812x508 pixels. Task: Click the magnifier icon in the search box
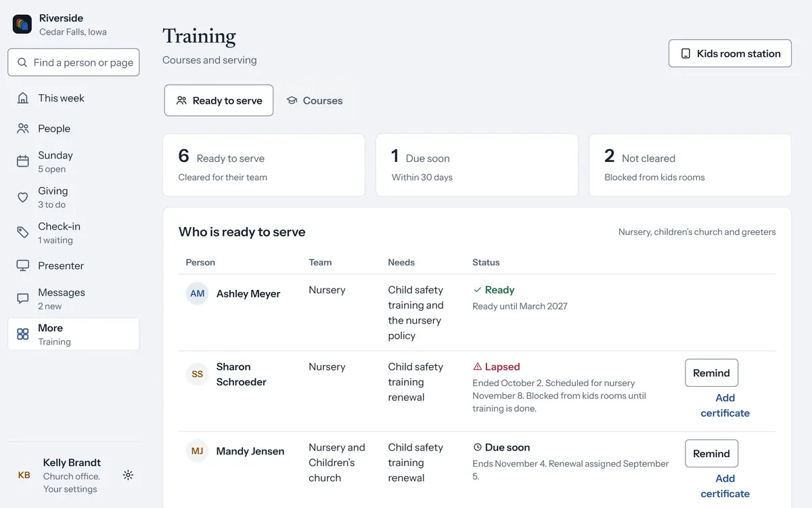[x=22, y=62]
